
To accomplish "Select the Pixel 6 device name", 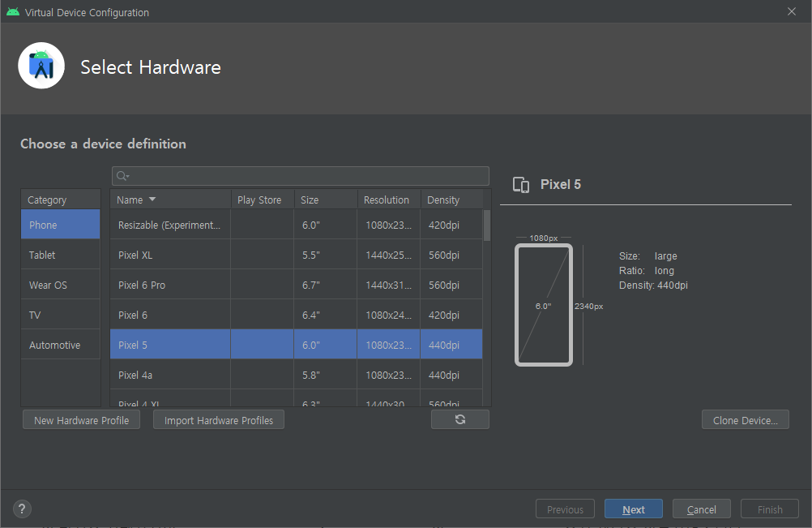I will coord(133,315).
